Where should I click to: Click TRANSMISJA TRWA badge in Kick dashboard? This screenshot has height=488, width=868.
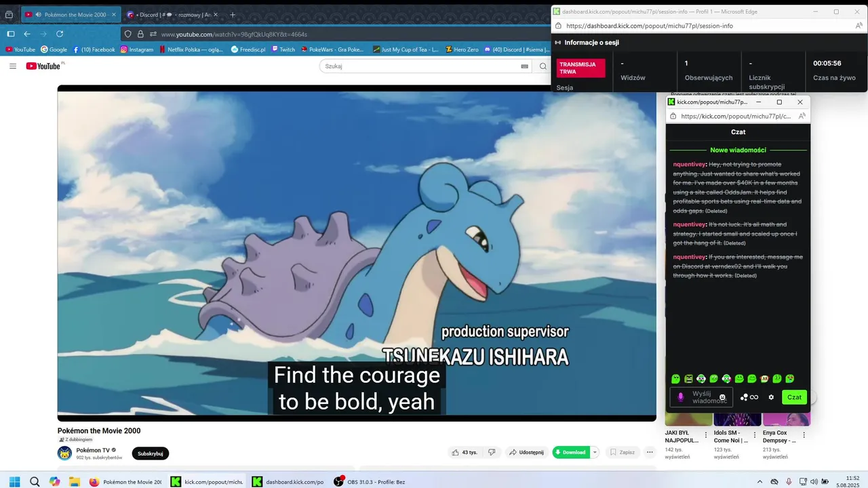point(580,68)
